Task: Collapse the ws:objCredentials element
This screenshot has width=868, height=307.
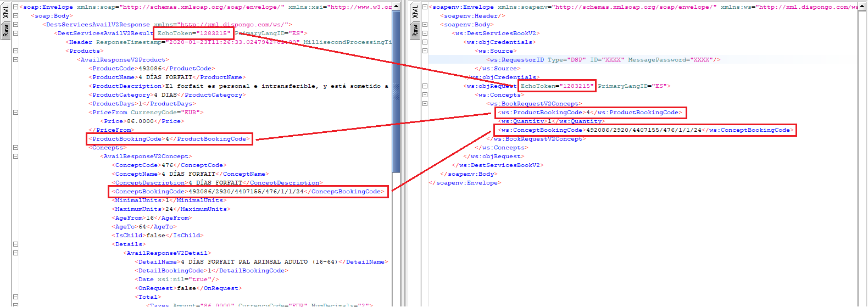Action: click(425, 42)
